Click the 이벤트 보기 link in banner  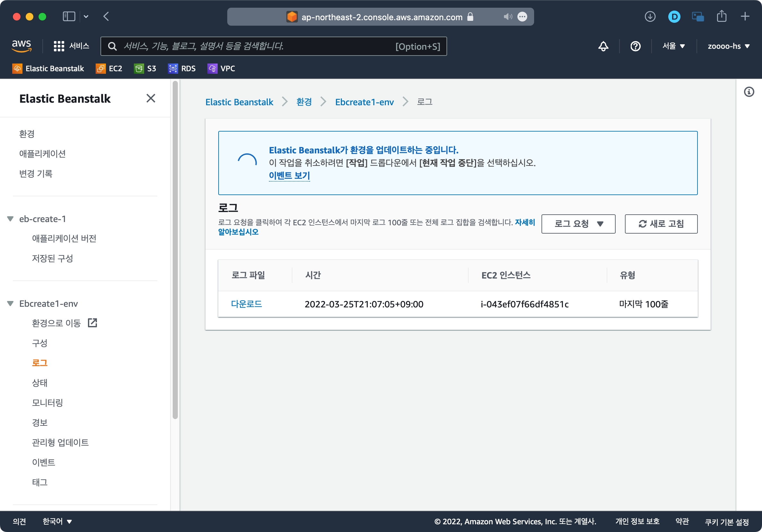290,176
